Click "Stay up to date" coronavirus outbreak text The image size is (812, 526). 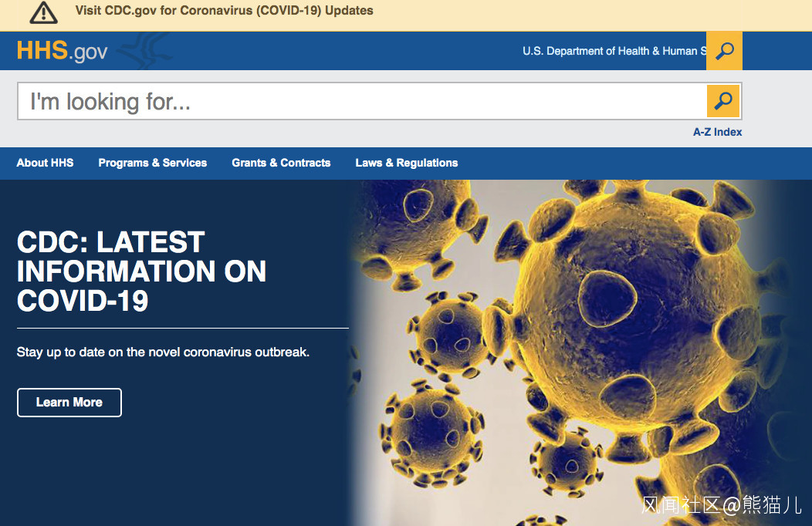[x=163, y=352]
